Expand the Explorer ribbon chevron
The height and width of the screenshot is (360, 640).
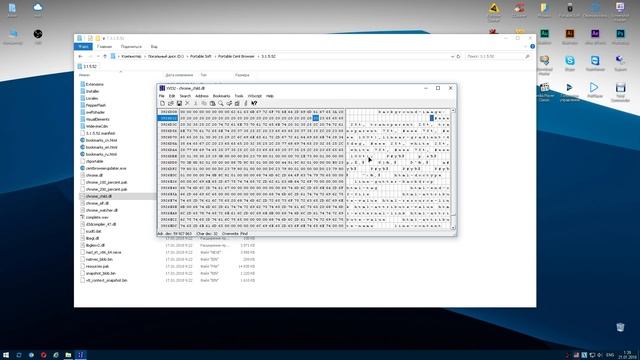(526, 47)
